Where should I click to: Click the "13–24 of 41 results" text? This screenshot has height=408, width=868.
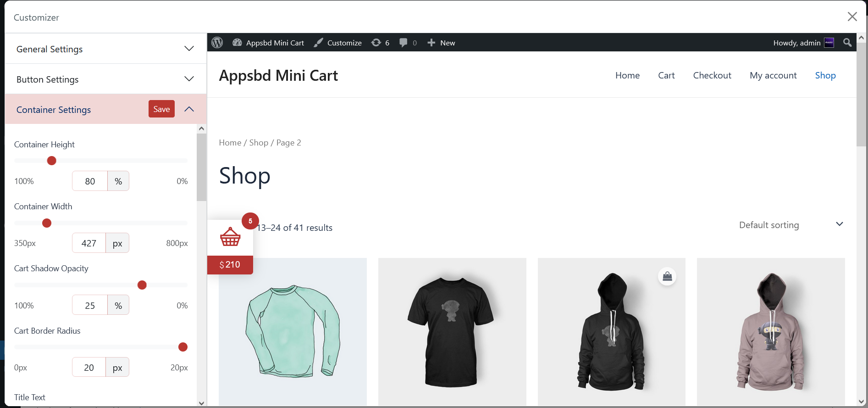295,228
